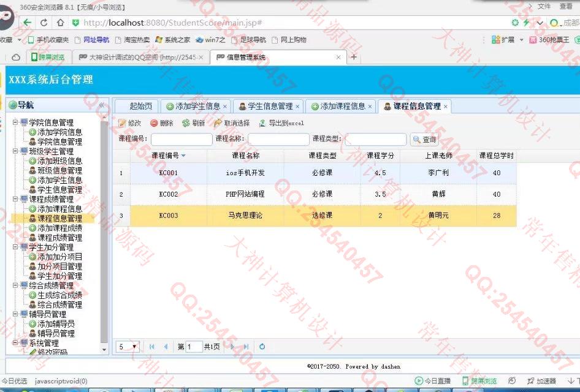Collapse the 导航 navigation panel
This screenshot has width=580, height=392.
(x=101, y=105)
